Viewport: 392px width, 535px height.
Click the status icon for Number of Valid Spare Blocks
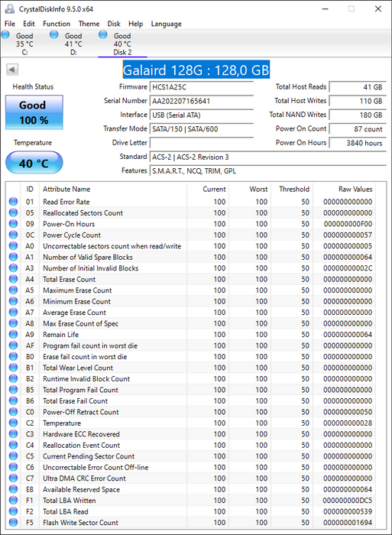(x=13, y=257)
